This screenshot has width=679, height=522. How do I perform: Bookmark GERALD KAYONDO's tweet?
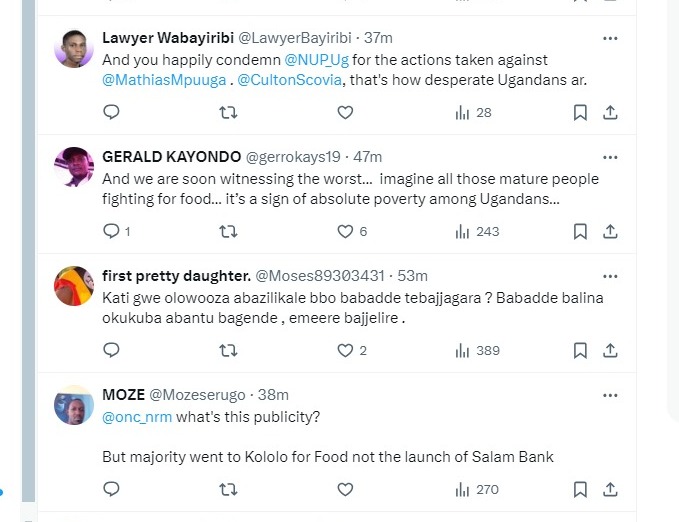click(579, 231)
